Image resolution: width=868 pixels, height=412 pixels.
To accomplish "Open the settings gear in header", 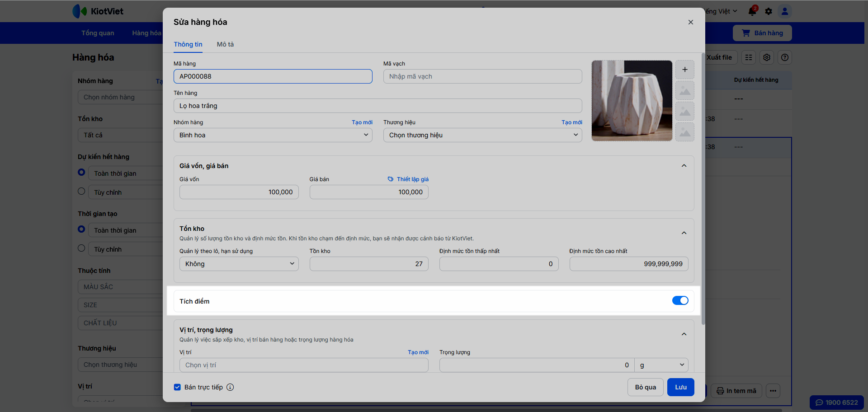I will pyautogui.click(x=769, y=11).
